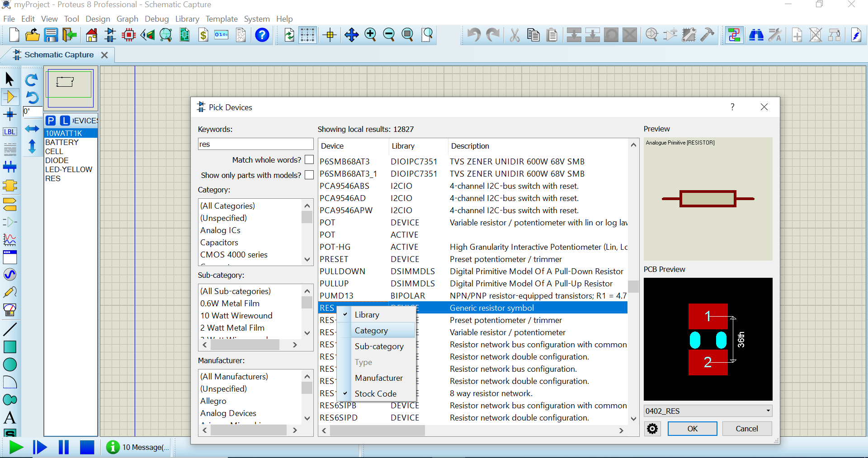This screenshot has width=868, height=458.
Task: Click the Stop Simulation square button
Action: pyautogui.click(x=87, y=447)
